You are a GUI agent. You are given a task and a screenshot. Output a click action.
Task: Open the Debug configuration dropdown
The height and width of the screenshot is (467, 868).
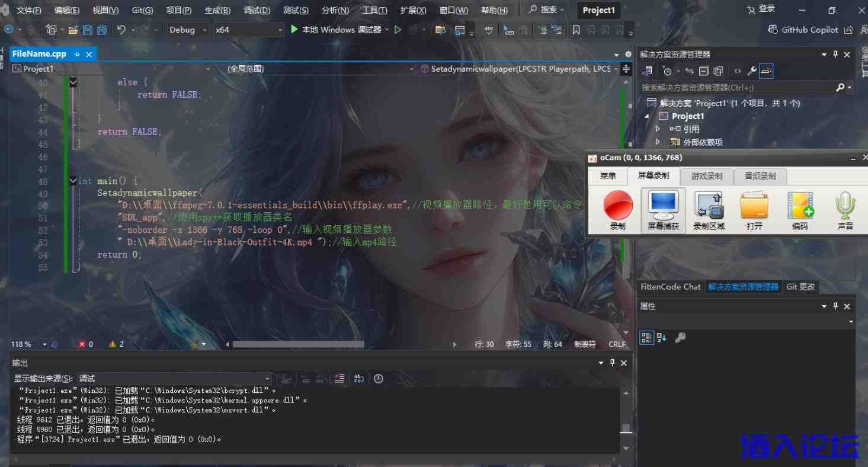(188, 30)
